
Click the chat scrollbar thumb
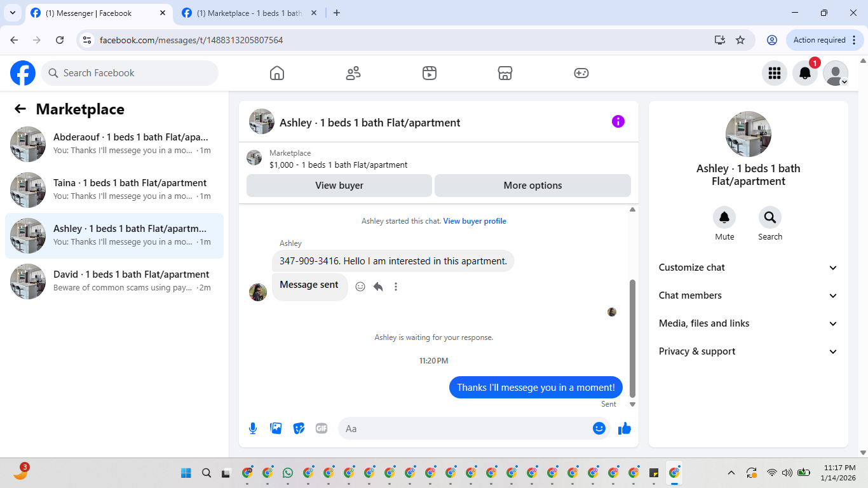coord(632,338)
